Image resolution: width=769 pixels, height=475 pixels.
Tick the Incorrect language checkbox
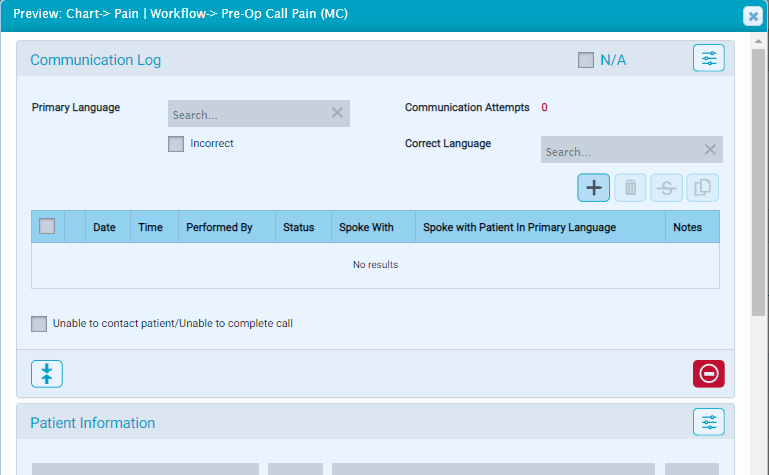[176, 144]
